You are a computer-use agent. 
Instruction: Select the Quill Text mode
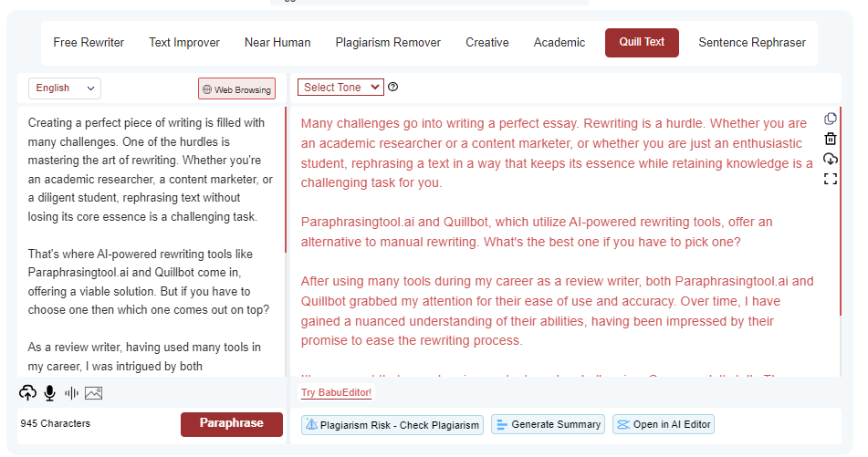coord(642,43)
